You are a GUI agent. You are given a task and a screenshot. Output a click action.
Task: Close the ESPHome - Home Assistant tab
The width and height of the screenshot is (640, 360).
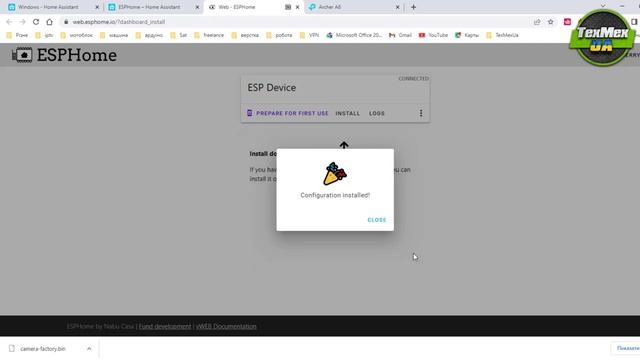pyautogui.click(x=197, y=7)
